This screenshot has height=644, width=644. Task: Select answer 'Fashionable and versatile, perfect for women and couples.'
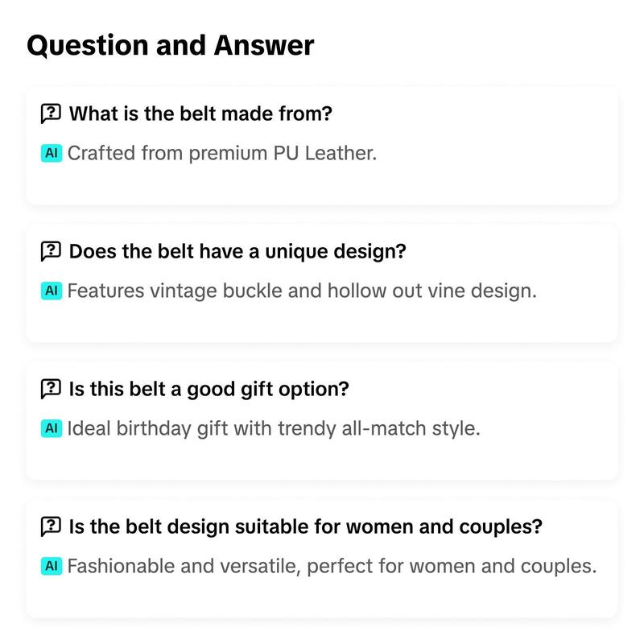pos(332,566)
